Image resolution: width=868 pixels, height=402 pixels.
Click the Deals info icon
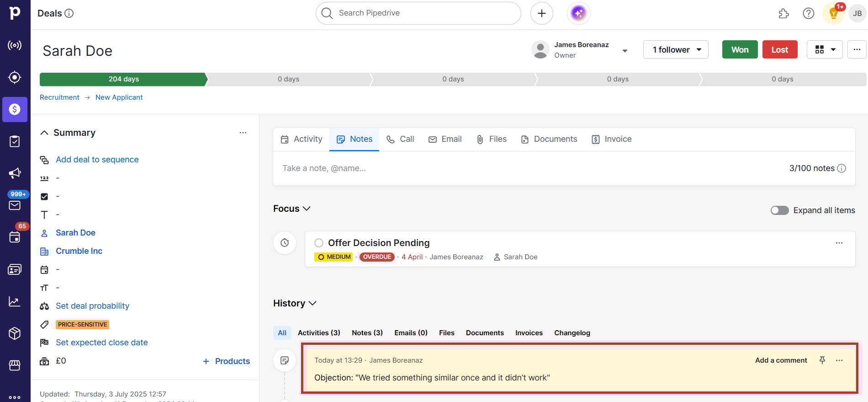tap(69, 13)
